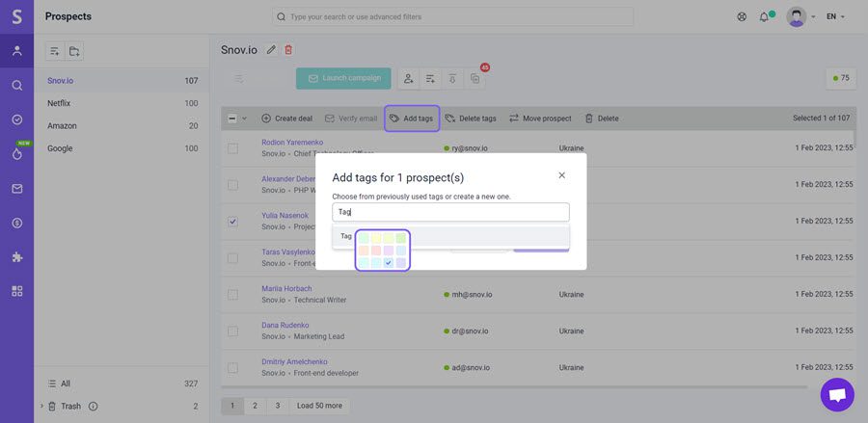Open the Deals dollar sidebar icon

coord(17,223)
